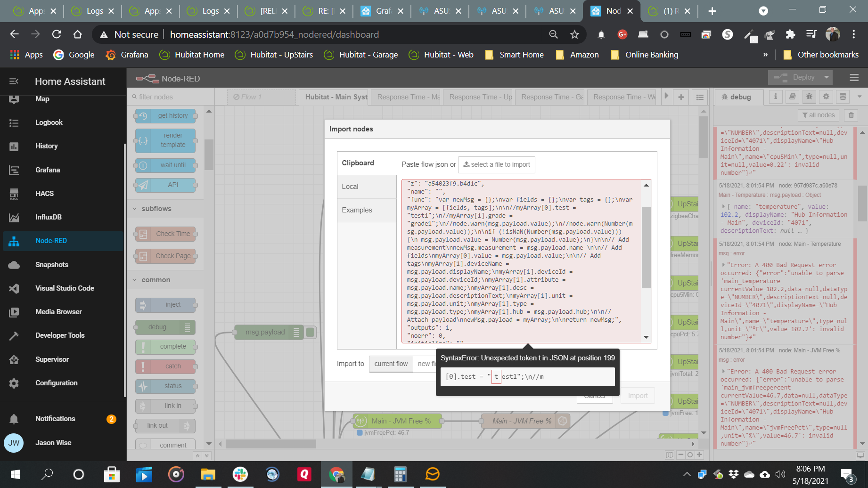
Task: Clear debug messages with trash icon
Action: pos(851,115)
